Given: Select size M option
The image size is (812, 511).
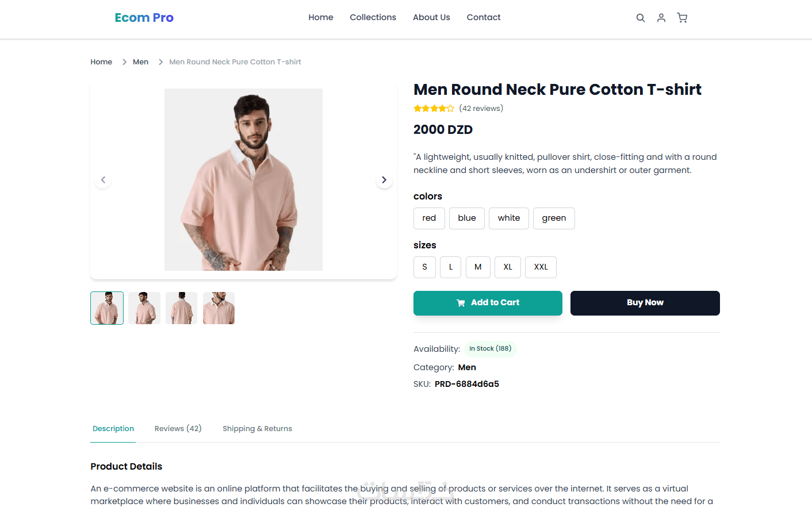Looking at the screenshot, I should [x=478, y=267].
